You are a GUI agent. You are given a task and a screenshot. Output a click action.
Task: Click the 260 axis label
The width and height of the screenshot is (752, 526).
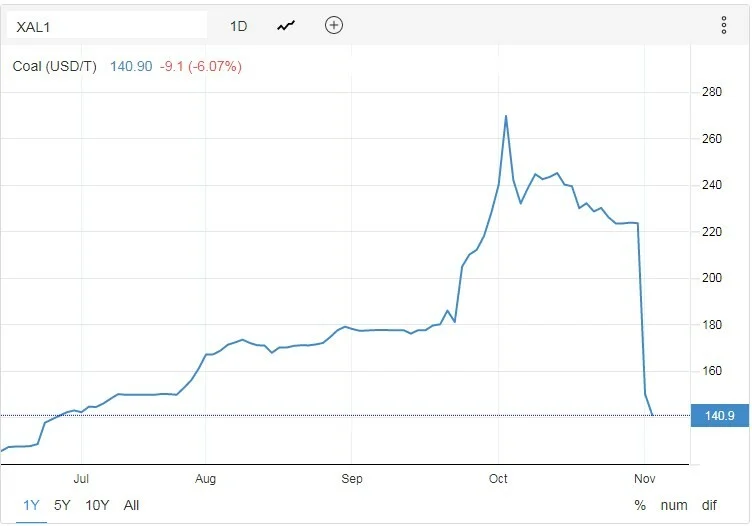tap(712, 139)
